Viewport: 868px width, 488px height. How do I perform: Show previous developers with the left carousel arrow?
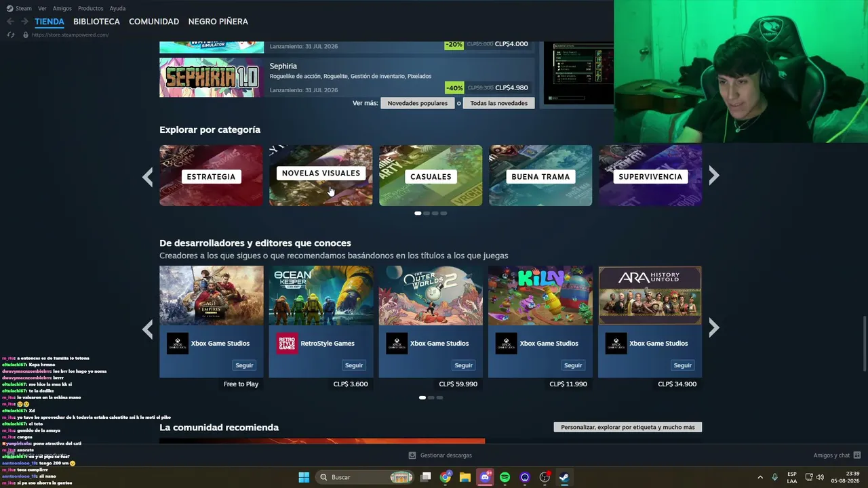[148, 329]
